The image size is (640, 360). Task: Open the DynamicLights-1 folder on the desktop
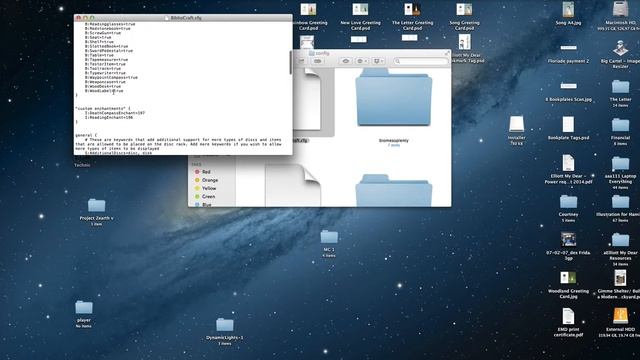tap(224, 325)
